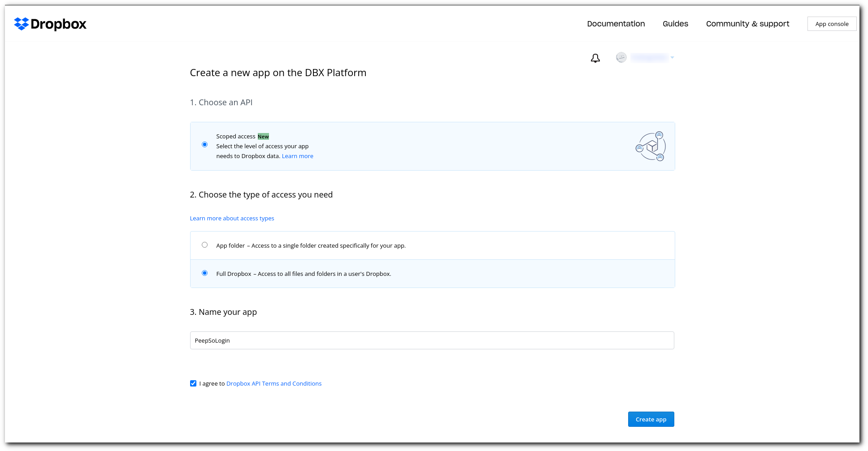Viewport: 868px width, 451px height.
Task: Select the App folder radio option
Action: coord(204,245)
